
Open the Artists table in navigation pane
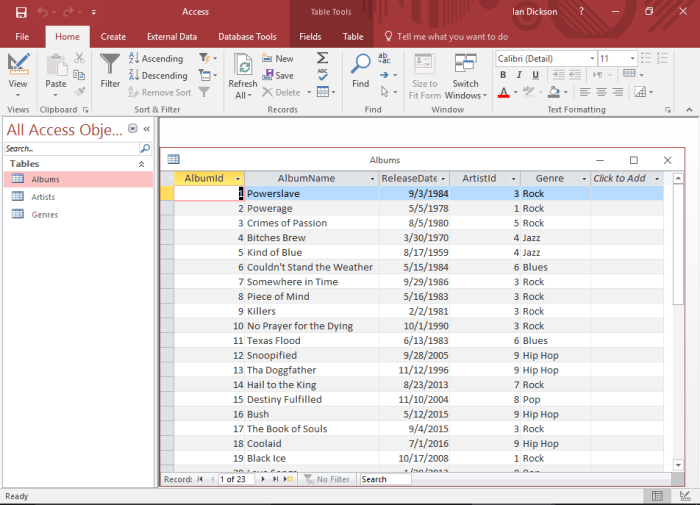pos(43,197)
